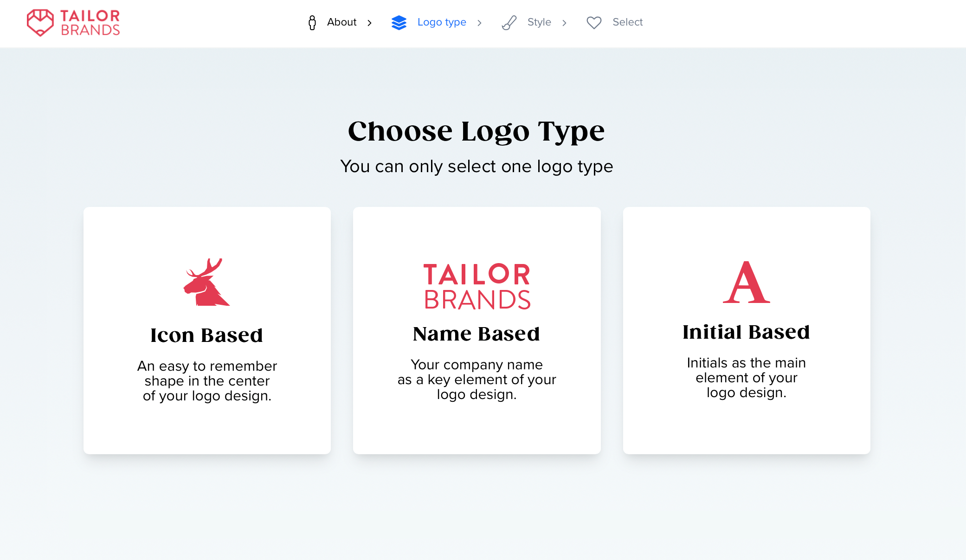Choose the Name Based heading
Image resolution: width=966 pixels, height=560 pixels.
pyautogui.click(x=477, y=334)
